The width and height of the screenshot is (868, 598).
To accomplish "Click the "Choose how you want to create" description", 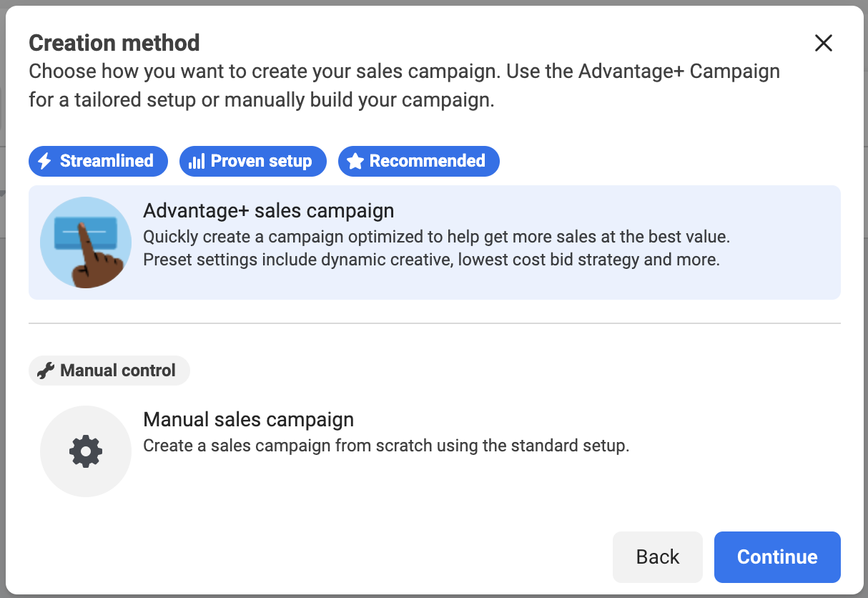I will tap(404, 86).
